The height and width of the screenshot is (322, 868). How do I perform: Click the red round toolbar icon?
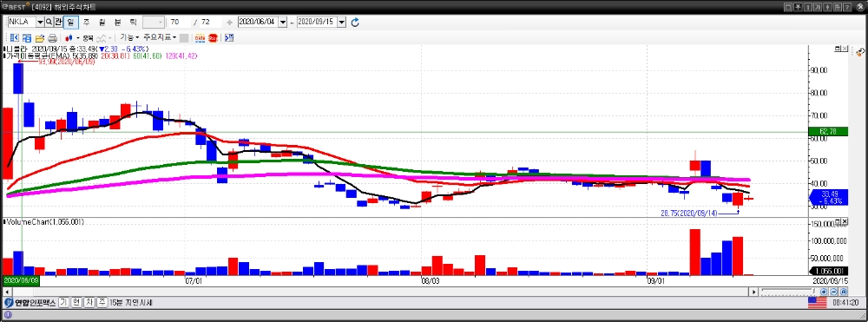(x=213, y=37)
